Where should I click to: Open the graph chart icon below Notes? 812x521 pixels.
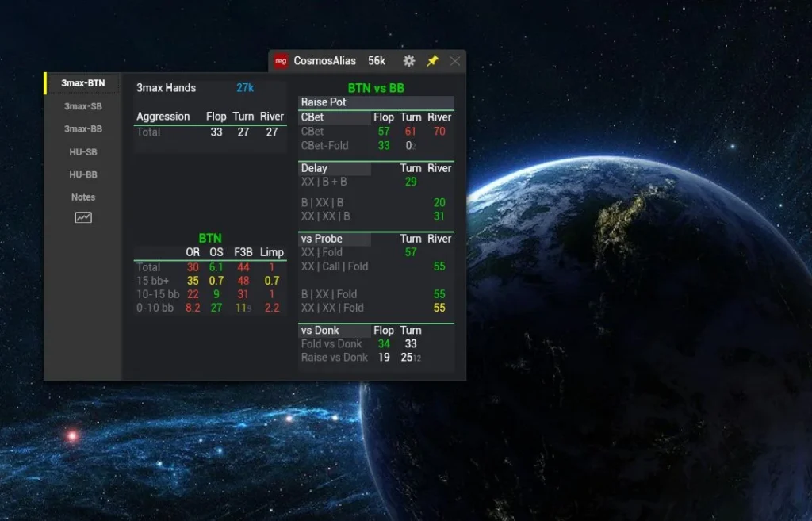pyautogui.click(x=83, y=217)
